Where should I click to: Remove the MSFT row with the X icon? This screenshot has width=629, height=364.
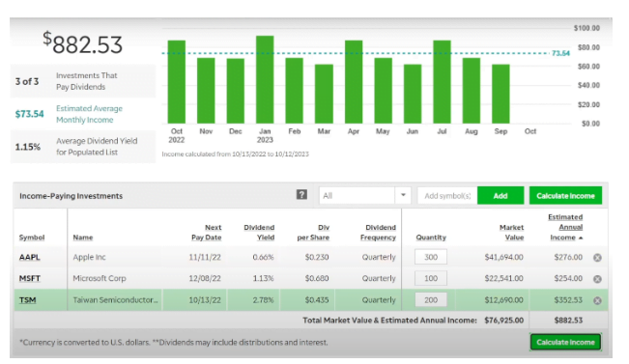click(597, 279)
